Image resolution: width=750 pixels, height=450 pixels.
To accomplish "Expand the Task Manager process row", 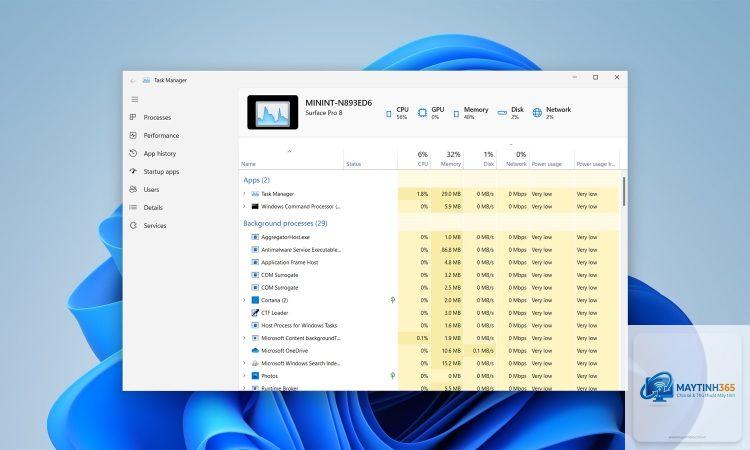I will pyautogui.click(x=244, y=194).
